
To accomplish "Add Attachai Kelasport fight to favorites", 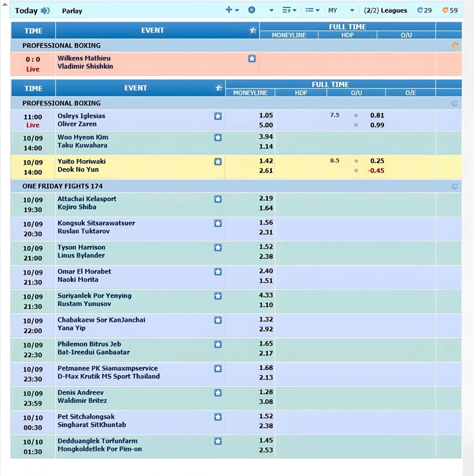I will 217,199.
